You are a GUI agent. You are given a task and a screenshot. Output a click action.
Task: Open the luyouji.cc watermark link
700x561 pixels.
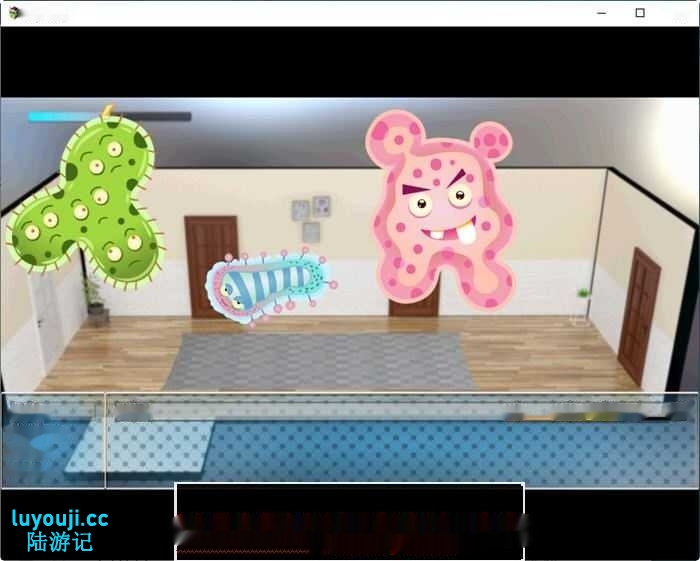60,519
